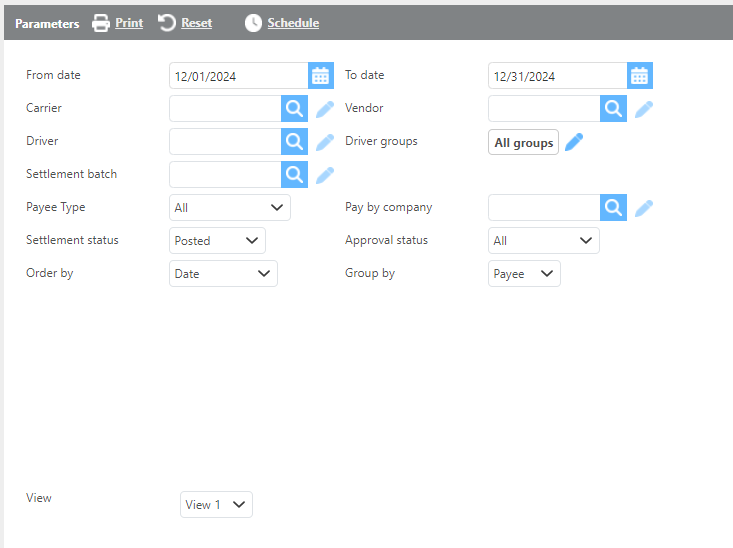Viewport: 733px width, 548px height.
Task: Change the Group by Payee dropdown
Action: coord(524,274)
